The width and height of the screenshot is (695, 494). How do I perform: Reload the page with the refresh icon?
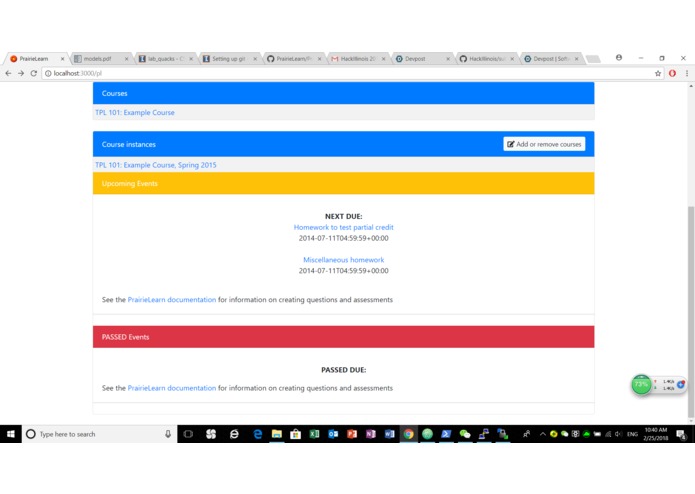pos(34,73)
